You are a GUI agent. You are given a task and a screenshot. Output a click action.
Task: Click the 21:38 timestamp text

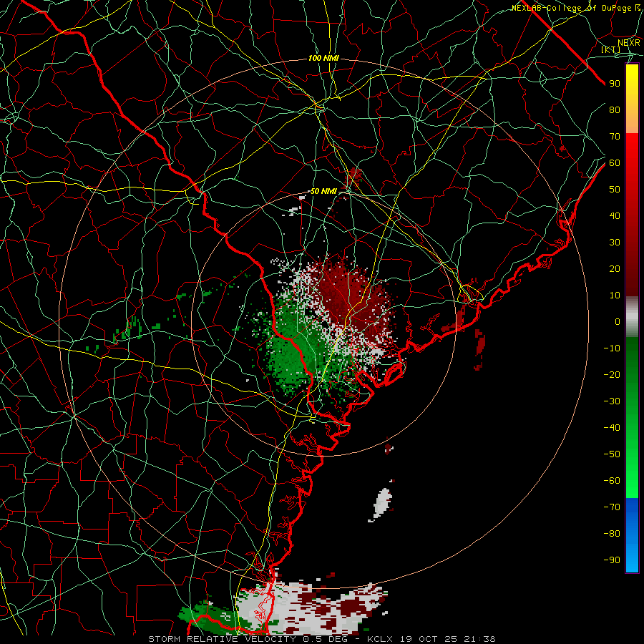[479, 639]
